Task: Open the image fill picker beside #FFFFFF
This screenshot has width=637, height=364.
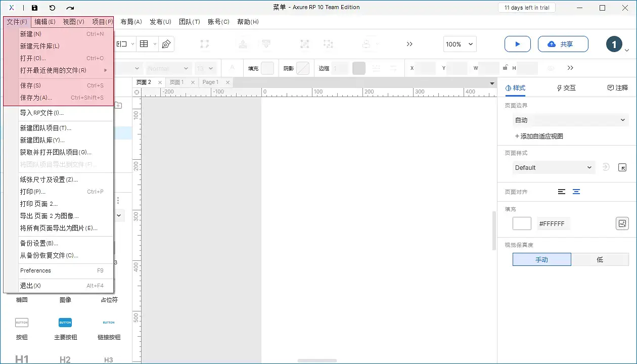Action: click(622, 223)
